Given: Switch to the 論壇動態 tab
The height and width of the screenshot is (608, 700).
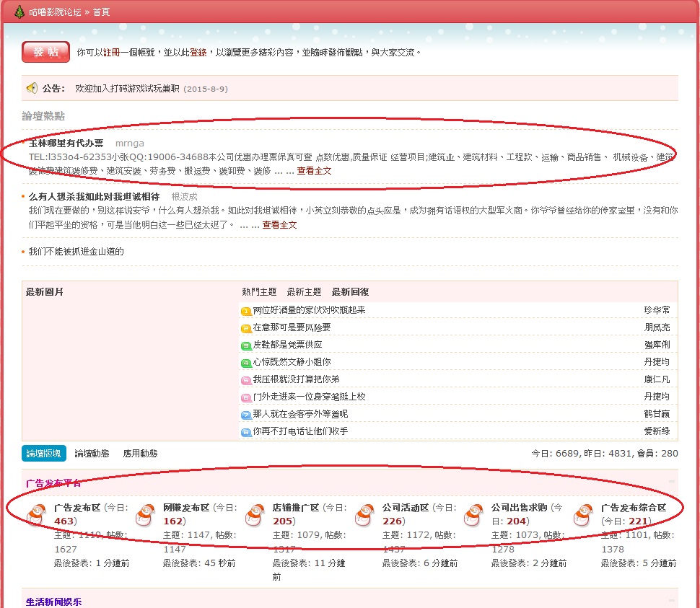Looking at the screenshot, I should click(x=92, y=454).
